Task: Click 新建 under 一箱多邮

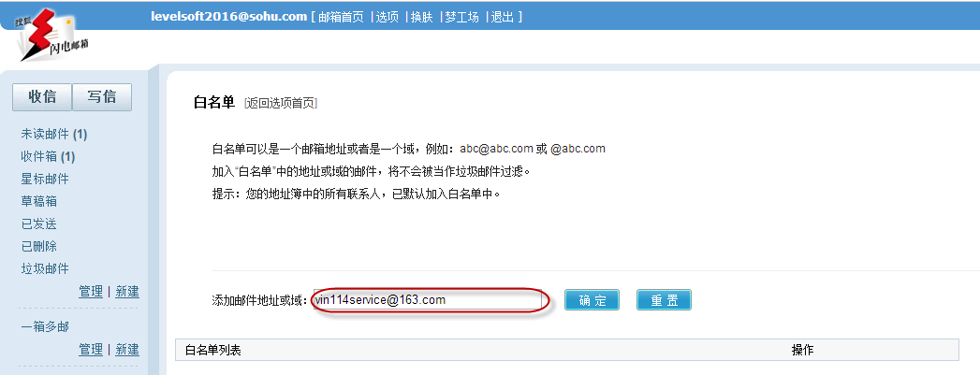Action: click(x=127, y=349)
